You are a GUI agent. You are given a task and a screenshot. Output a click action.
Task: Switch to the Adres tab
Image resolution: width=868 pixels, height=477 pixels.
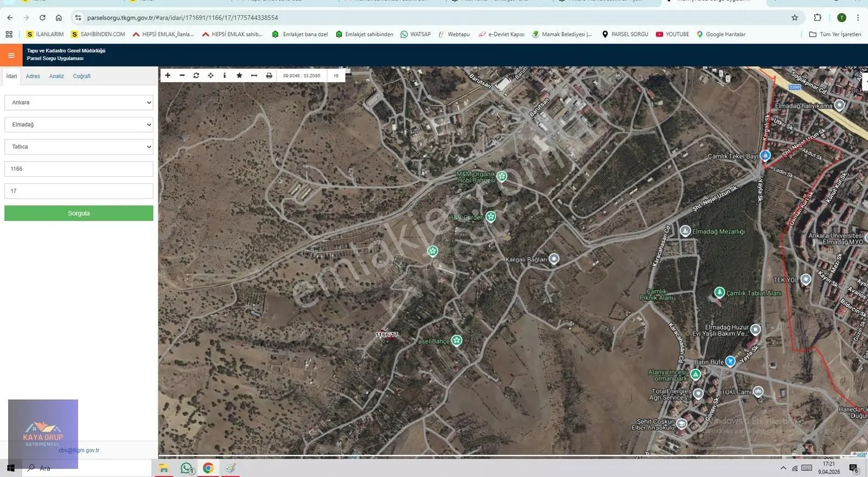pyautogui.click(x=33, y=76)
